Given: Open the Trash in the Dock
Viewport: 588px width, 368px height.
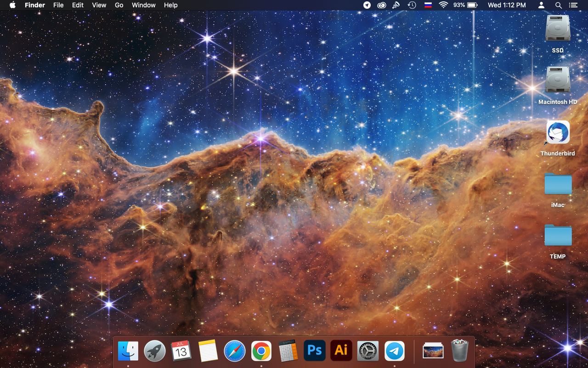Looking at the screenshot, I should pyautogui.click(x=459, y=351).
